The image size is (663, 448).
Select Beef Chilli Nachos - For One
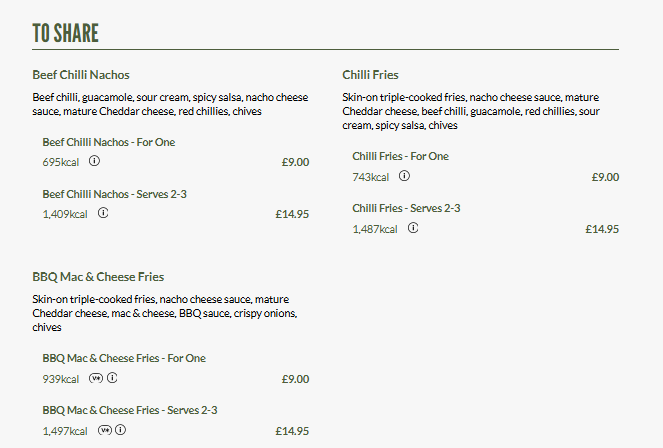[108, 142]
